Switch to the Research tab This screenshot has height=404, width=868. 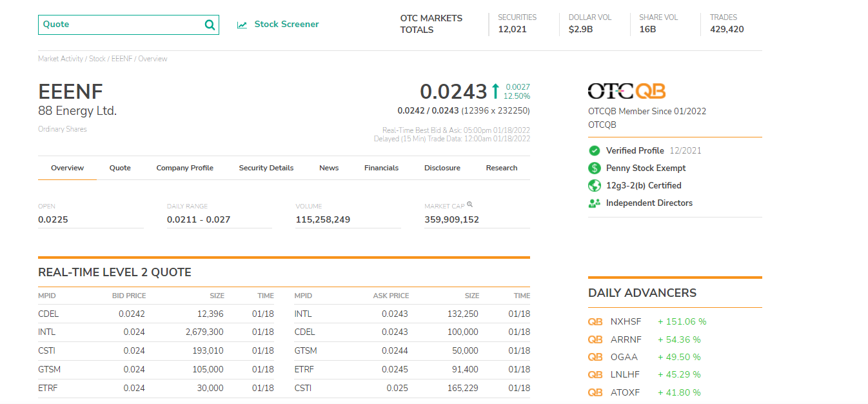click(502, 168)
